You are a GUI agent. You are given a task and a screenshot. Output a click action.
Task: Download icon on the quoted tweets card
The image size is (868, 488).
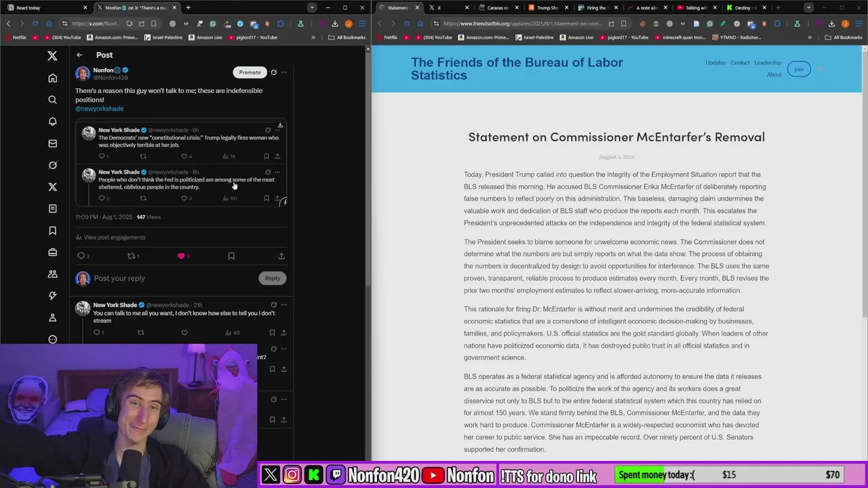(x=280, y=125)
